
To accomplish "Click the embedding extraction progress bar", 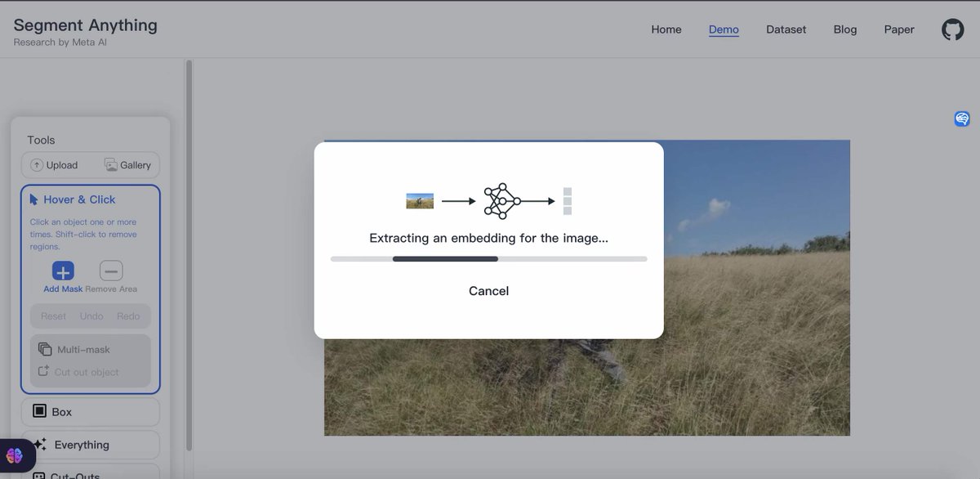I will (x=488, y=259).
